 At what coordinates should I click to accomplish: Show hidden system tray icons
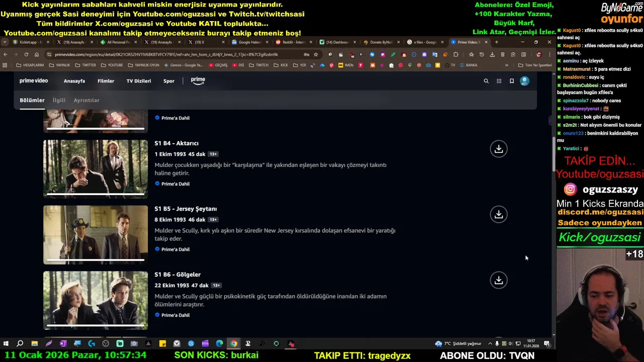(x=490, y=343)
